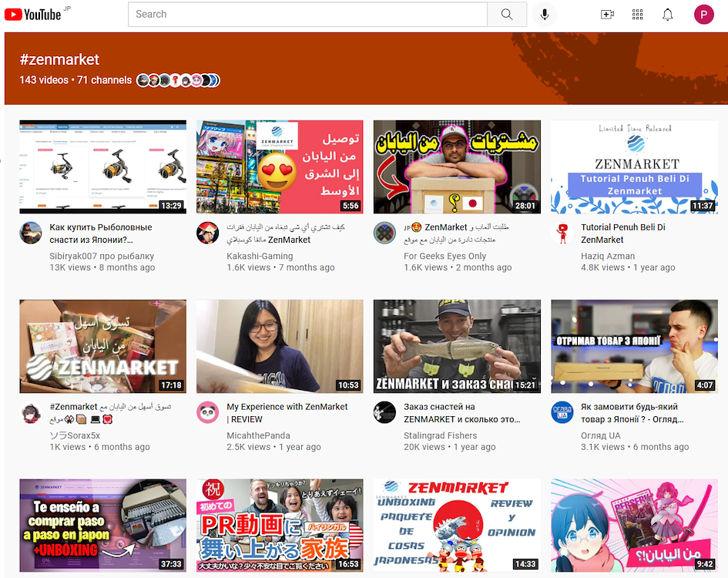Open title Як замовити будь-який товар з Японії

[x=632, y=412]
